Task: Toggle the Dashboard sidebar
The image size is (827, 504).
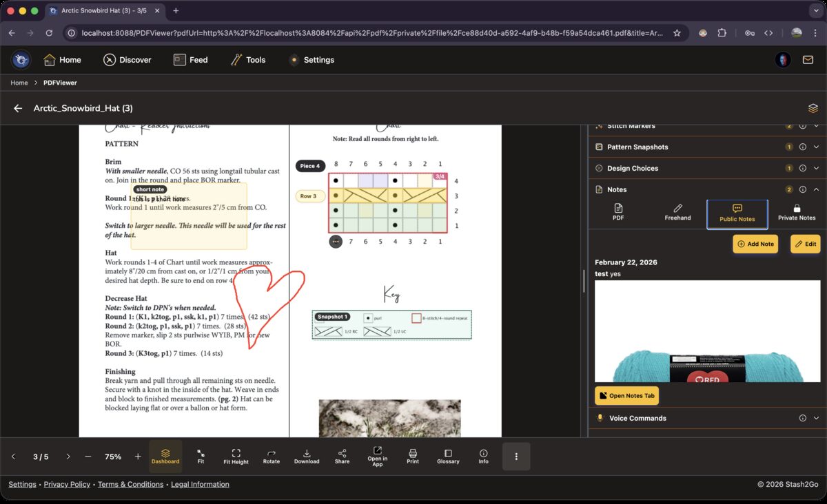Action: click(x=165, y=456)
